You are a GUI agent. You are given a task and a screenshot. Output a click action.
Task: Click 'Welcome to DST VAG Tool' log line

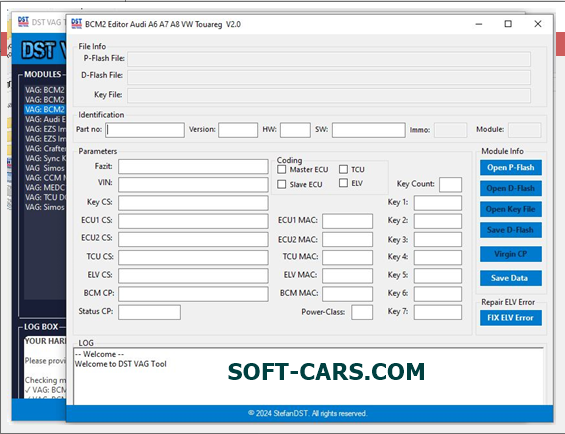pos(120,364)
